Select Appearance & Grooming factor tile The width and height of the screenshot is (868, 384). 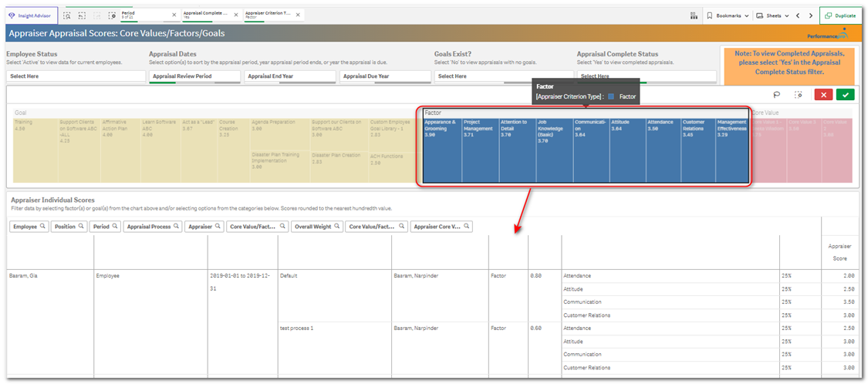coord(442,150)
